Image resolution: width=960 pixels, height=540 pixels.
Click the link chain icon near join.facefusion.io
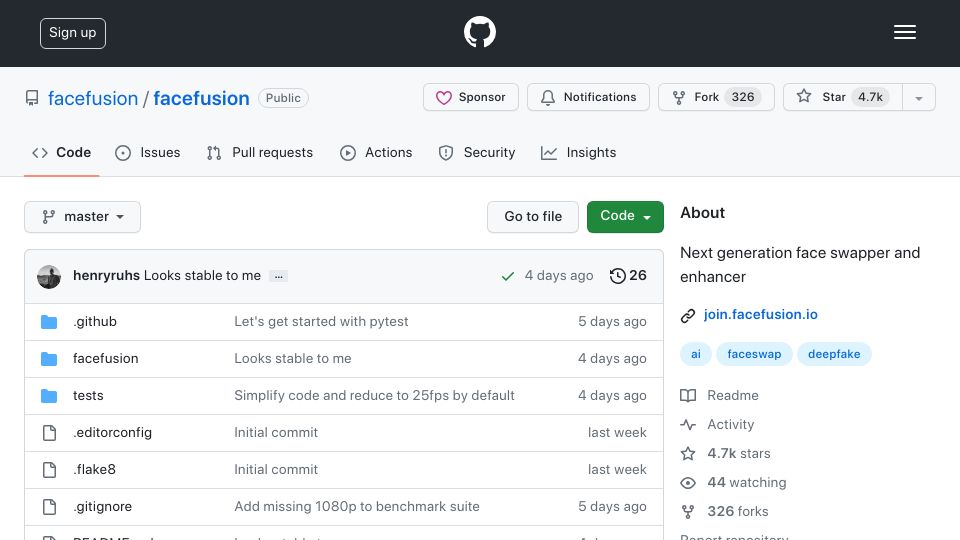click(x=688, y=315)
